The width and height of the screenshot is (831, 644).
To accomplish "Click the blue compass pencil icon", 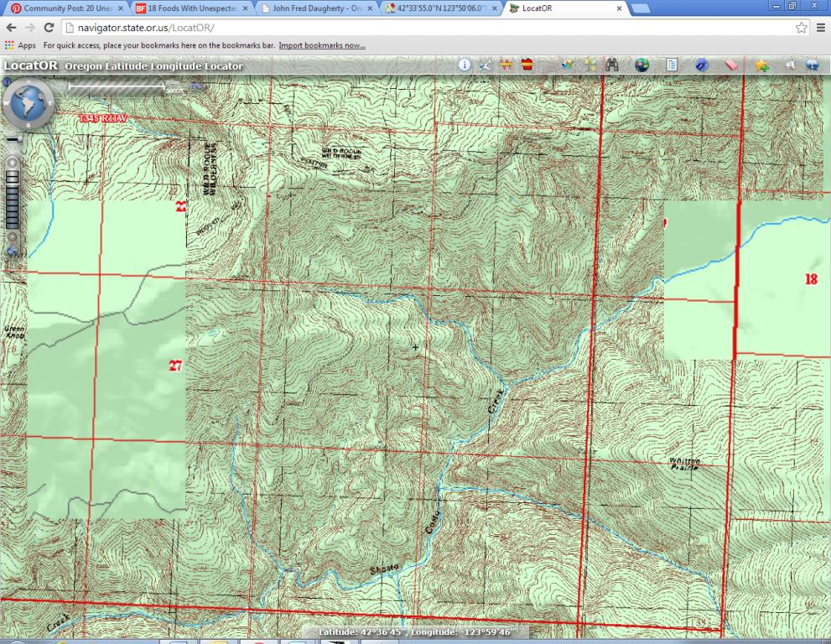I will pyautogui.click(x=702, y=65).
